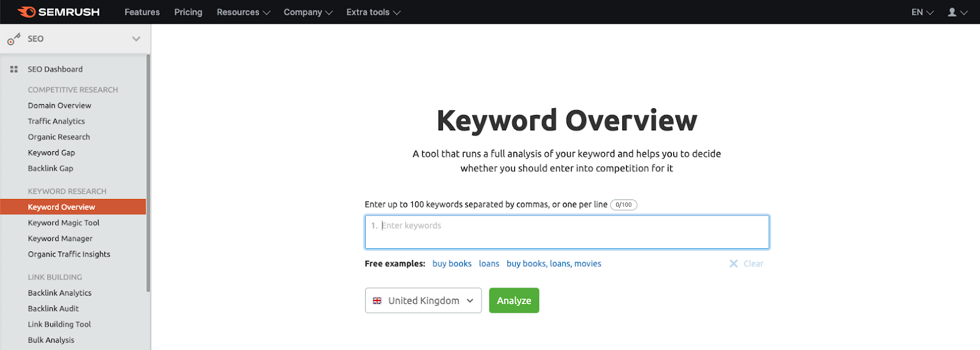
Task: Use the 'loans' example keyword
Action: click(x=489, y=264)
